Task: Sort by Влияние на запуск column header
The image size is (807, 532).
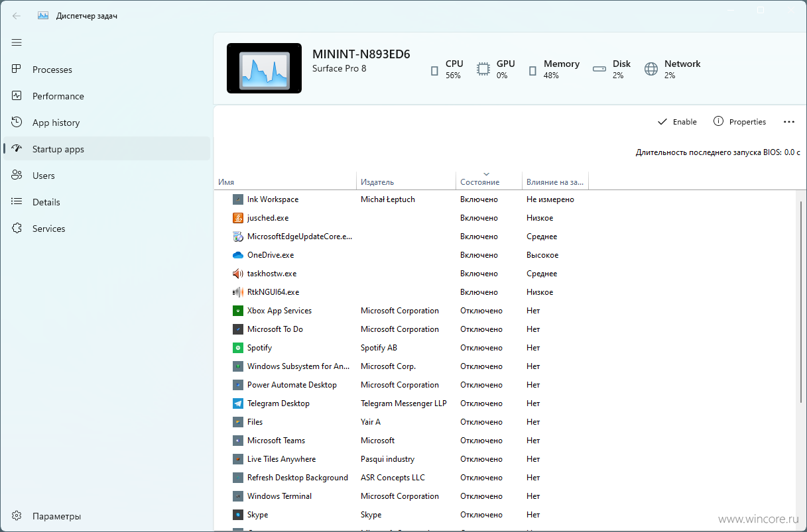Action: 555,182
